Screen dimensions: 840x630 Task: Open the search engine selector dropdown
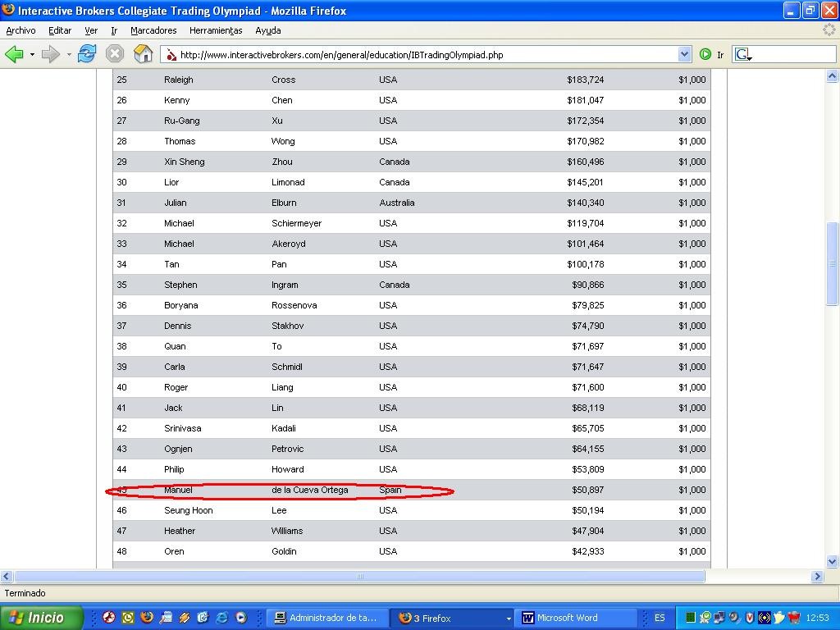tap(743, 55)
